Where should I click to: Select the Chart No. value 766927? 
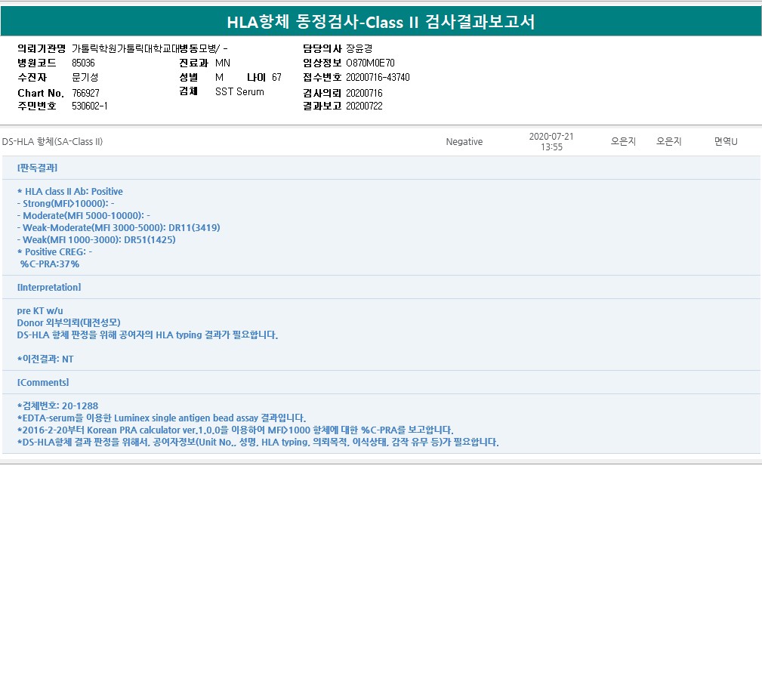[x=85, y=93]
